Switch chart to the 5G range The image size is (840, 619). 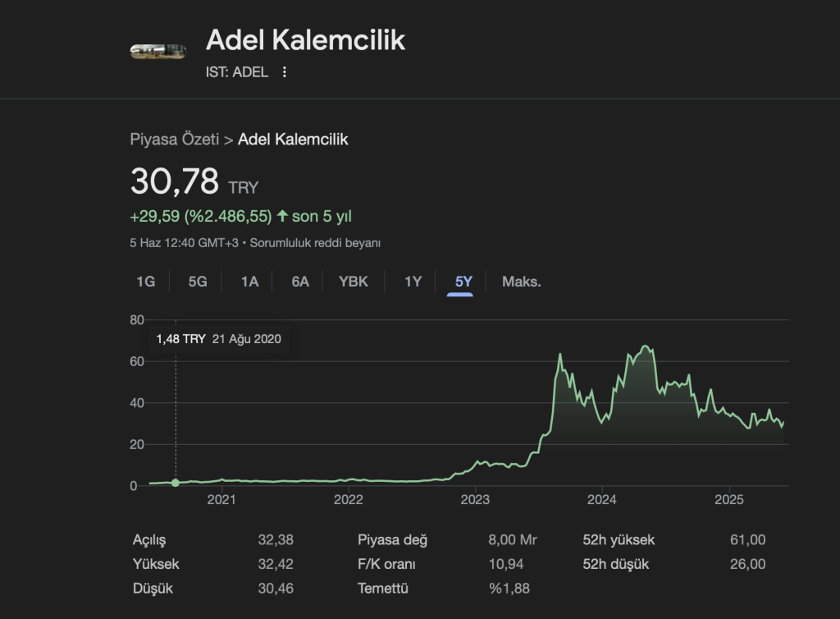pyautogui.click(x=198, y=282)
